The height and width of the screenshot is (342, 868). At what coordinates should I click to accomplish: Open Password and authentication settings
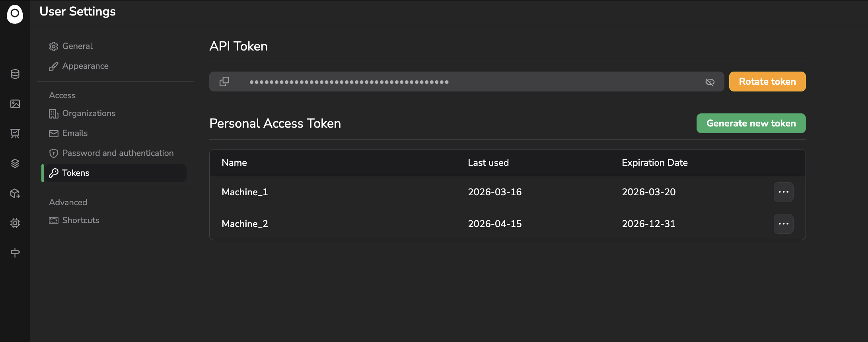coord(111,153)
